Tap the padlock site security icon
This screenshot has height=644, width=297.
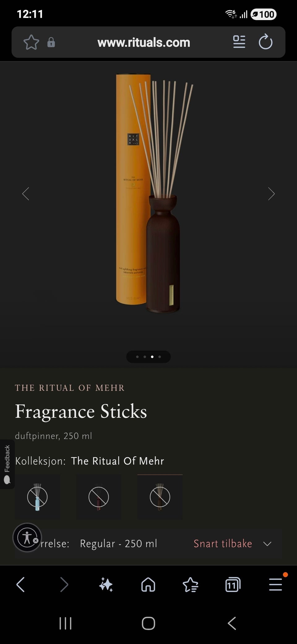tap(51, 42)
